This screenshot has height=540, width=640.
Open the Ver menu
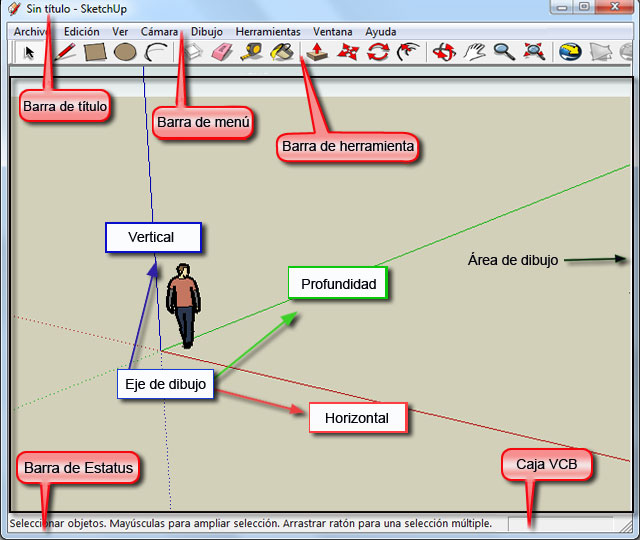click(120, 32)
